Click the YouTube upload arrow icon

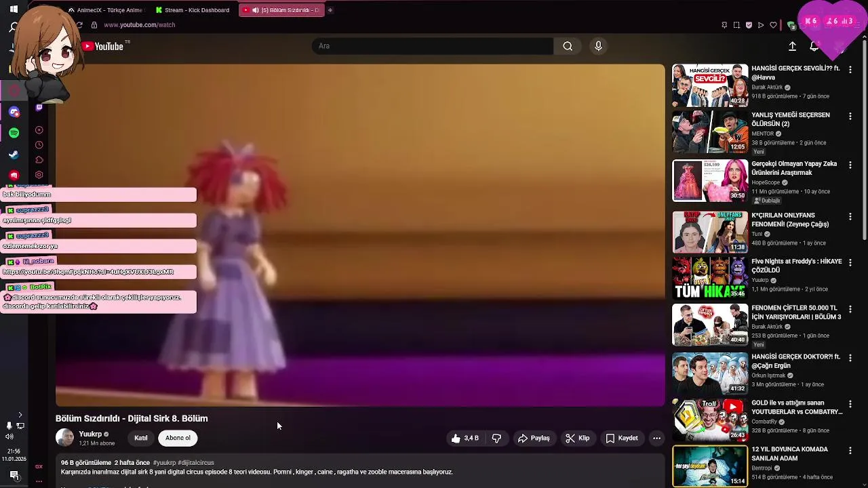tap(792, 46)
